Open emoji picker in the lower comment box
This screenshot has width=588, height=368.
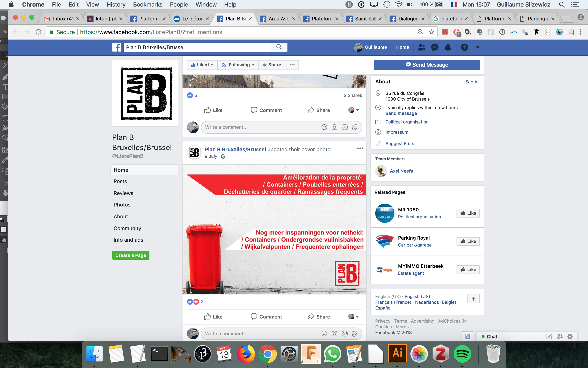[324, 333]
